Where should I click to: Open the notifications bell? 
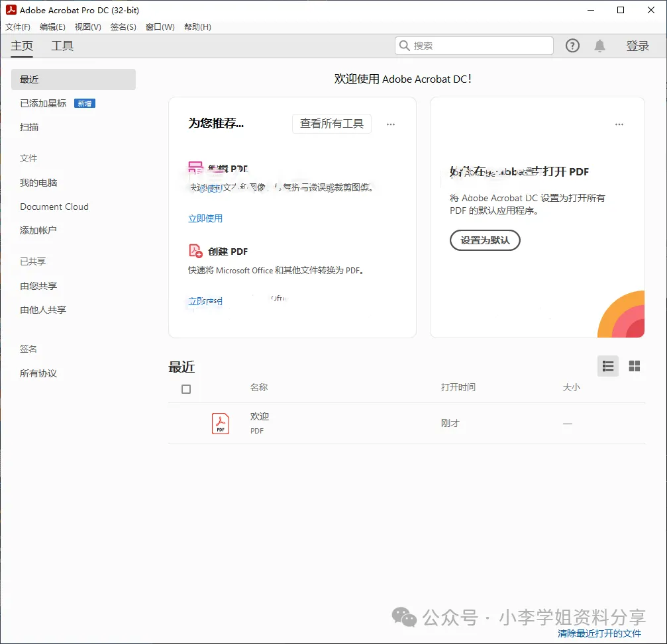click(x=599, y=46)
